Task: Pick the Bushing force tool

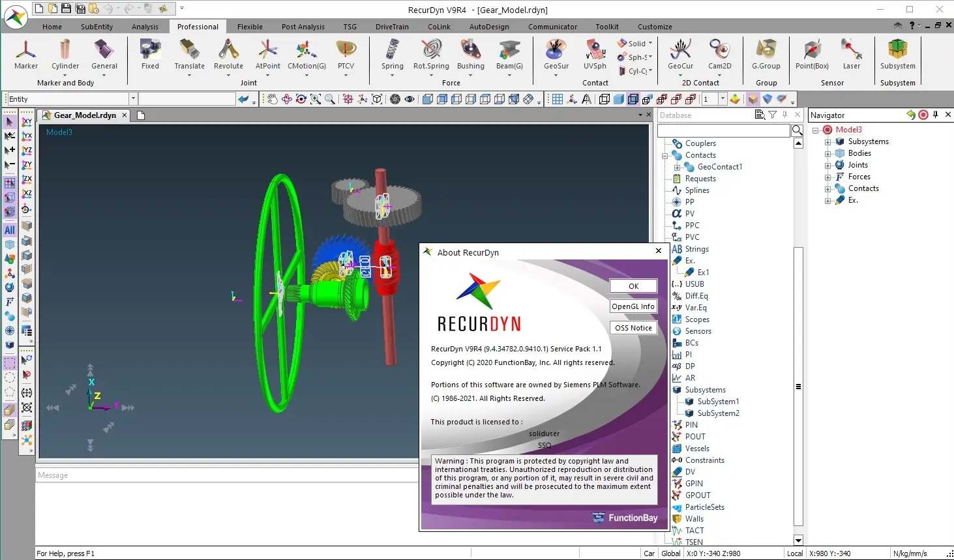Action: (471, 54)
